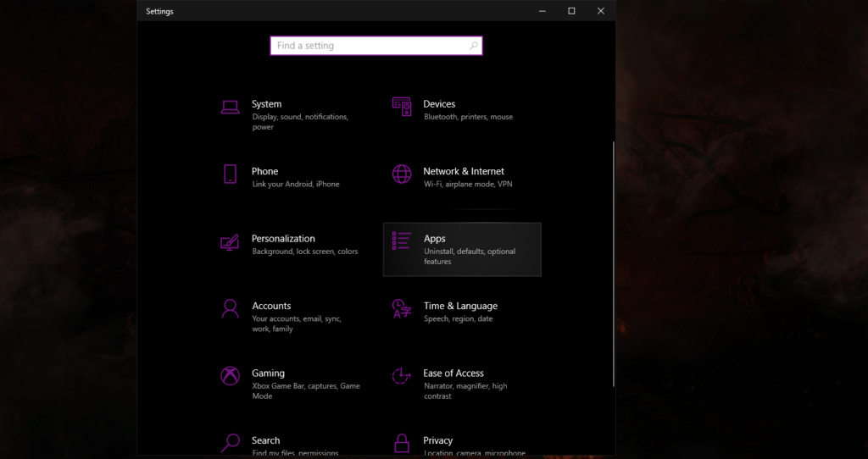This screenshot has width=868, height=459.
Task: Minimize the Settings window
Action: (542, 11)
